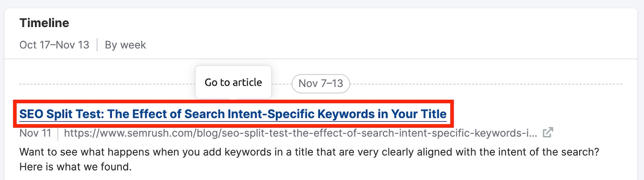Image resolution: width=644 pixels, height=180 pixels.
Task: Click the separator between Nov 11 and URL
Action: pos(58,133)
